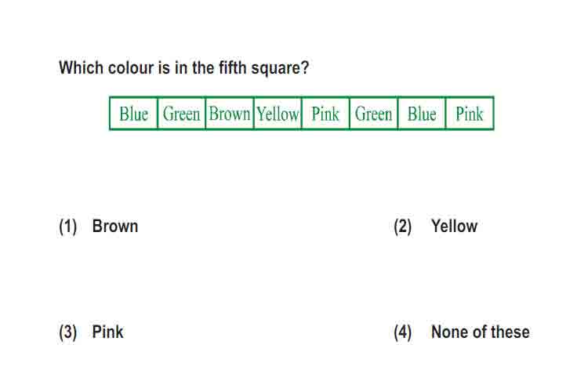Click the option number (3)
This screenshot has height=392, width=588.
coord(68,332)
